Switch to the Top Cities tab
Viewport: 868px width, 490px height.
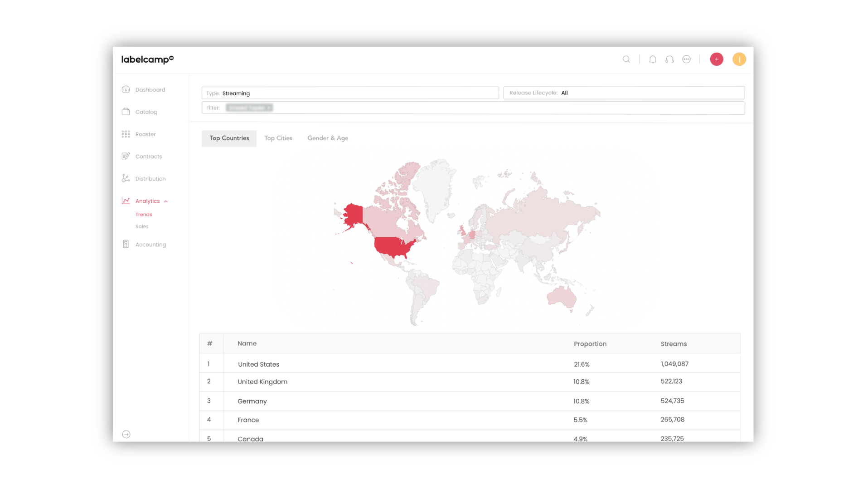point(278,138)
